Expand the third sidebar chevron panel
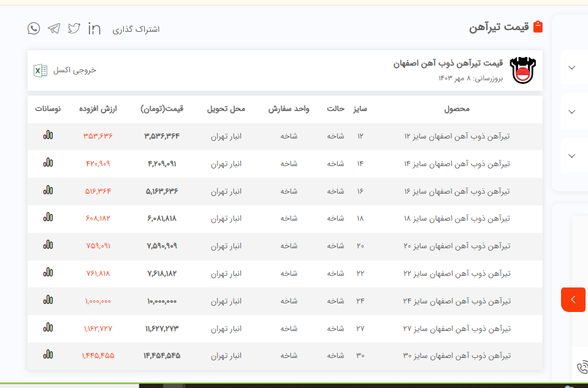The height and width of the screenshot is (388, 588). coord(572,156)
